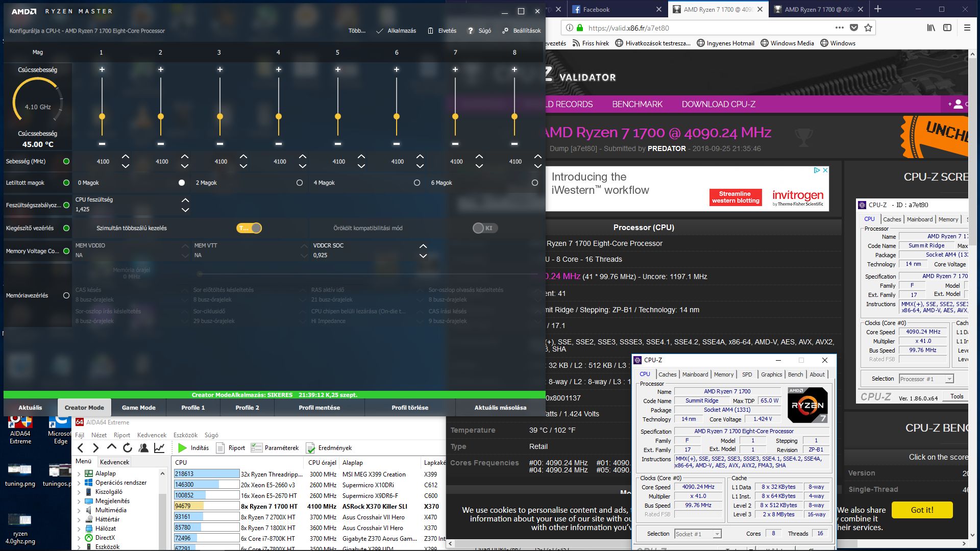Toggle simultaneous multithreading switch

coord(249,228)
